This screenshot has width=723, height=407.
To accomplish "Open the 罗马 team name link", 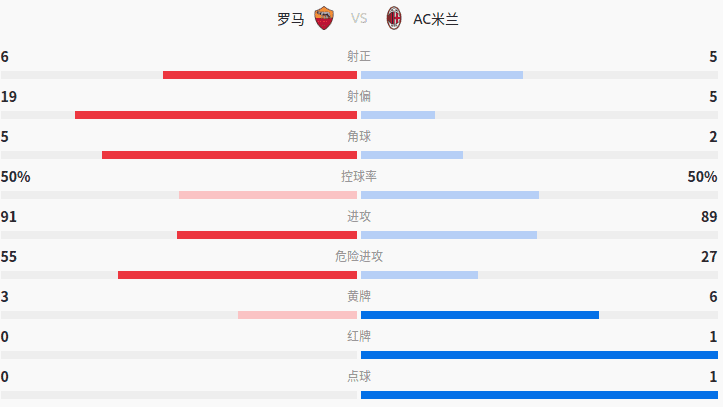I will click(x=290, y=19).
